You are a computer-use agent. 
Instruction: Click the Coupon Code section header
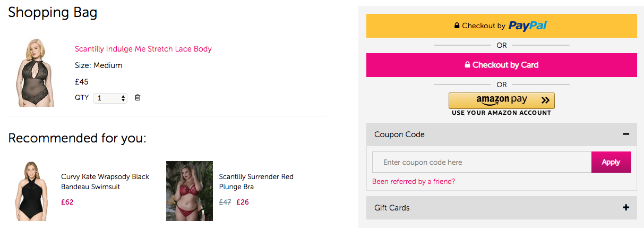[399, 134]
